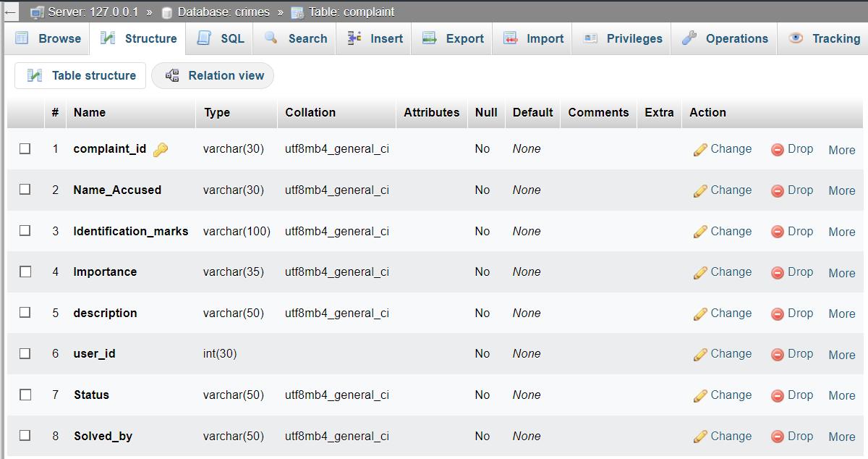
Task: Select the user_id column checkbox
Action: (25, 353)
